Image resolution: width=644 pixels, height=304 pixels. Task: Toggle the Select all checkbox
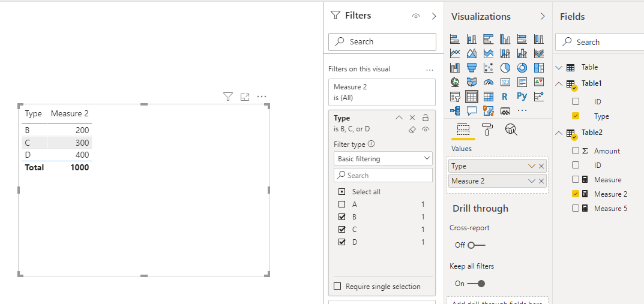point(342,192)
